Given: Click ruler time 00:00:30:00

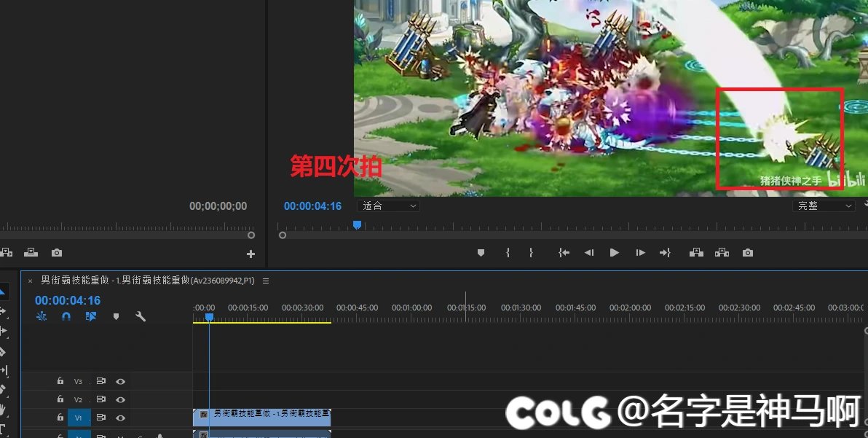Looking at the screenshot, I should [302, 308].
